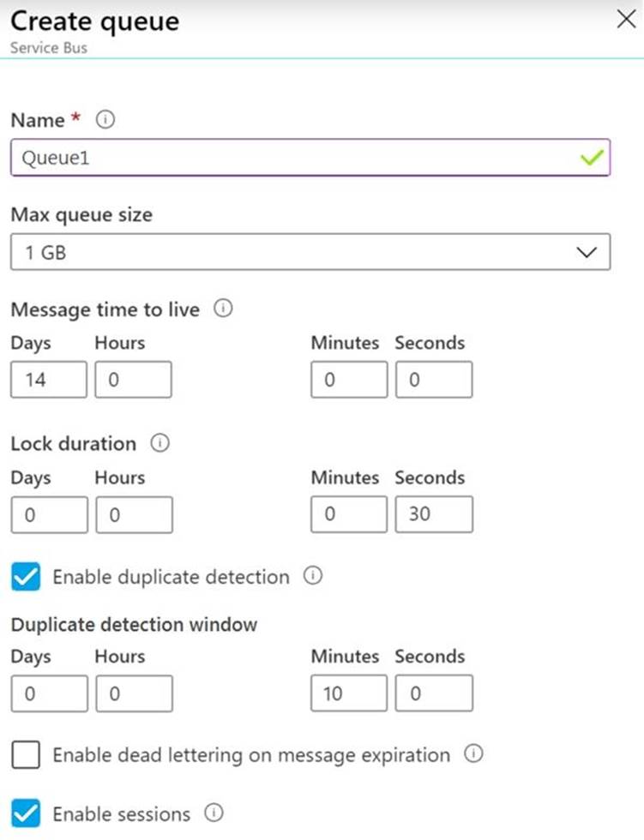The width and height of the screenshot is (644, 840).
Task: Uncheck the Enable sessions checkbox
Action: pos(27,813)
